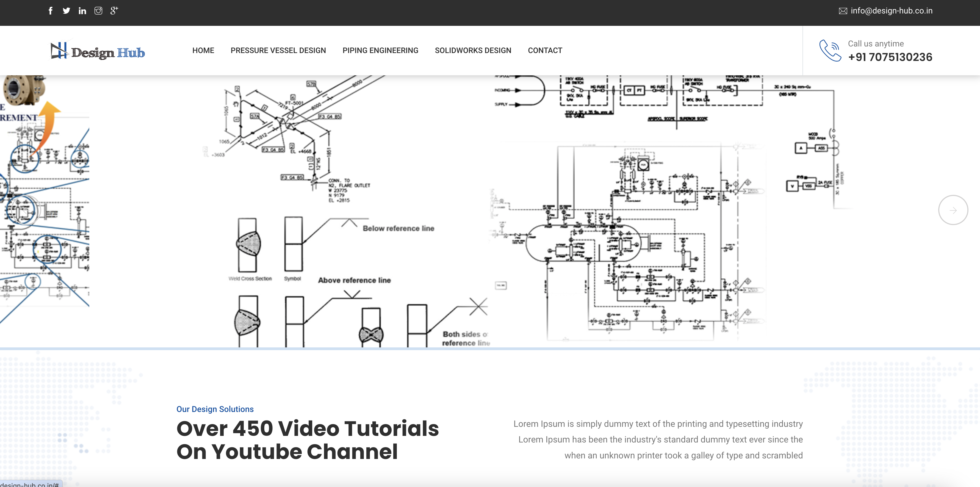Click the telephone handset icon
This screenshot has width=980, height=487.
[x=830, y=51]
